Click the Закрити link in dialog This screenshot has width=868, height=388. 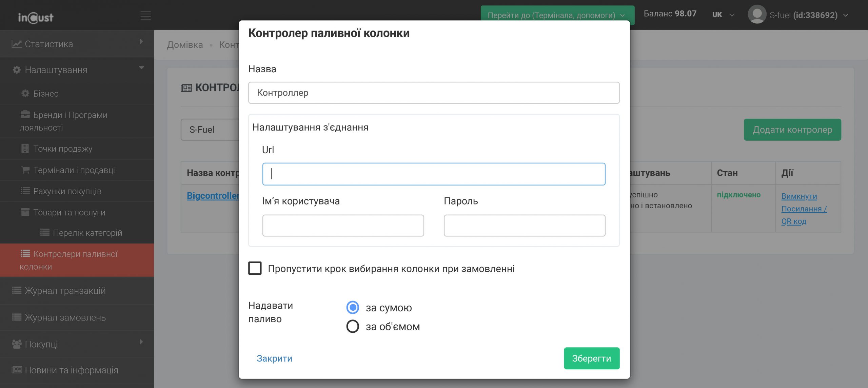(x=274, y=358)
